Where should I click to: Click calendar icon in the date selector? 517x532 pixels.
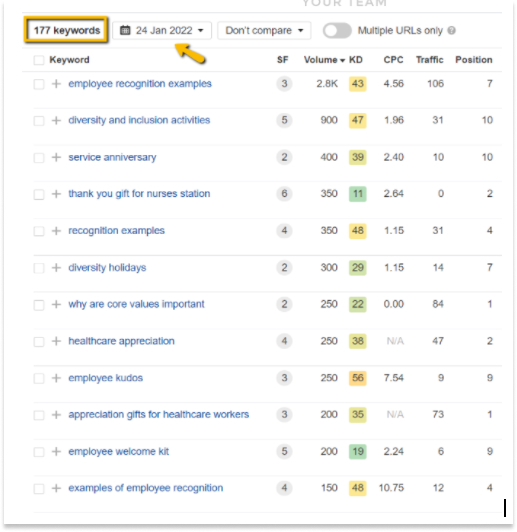[x=125, y=30]
